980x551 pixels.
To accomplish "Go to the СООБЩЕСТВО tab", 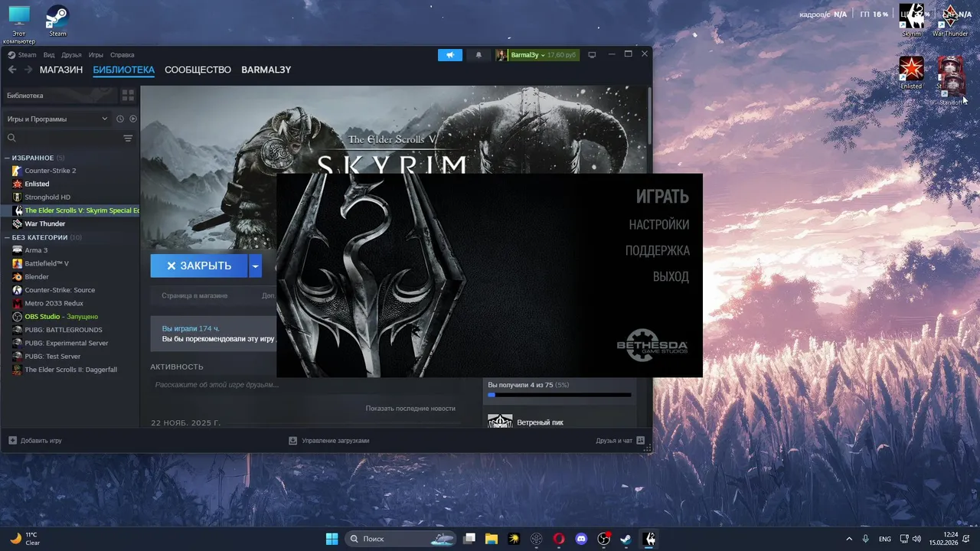I will tap(198, 70).
